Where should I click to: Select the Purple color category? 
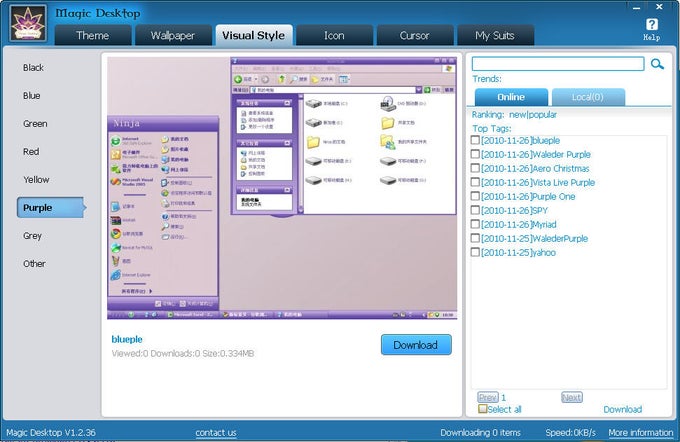[x=51, y=208]
